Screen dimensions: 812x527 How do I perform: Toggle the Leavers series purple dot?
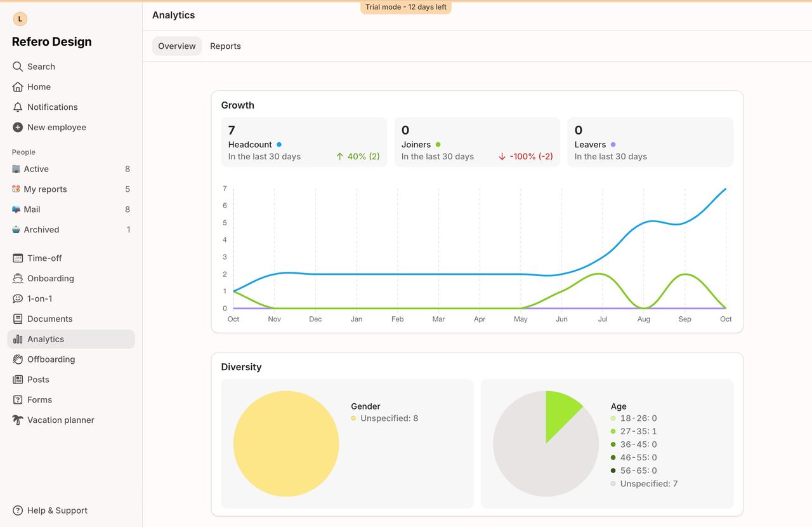(x=613, y=145)
